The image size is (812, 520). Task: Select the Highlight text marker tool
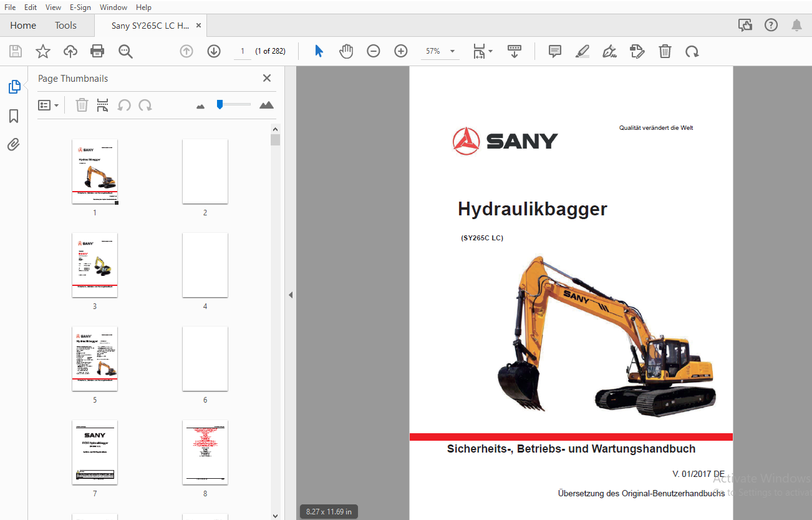(582, 51)
